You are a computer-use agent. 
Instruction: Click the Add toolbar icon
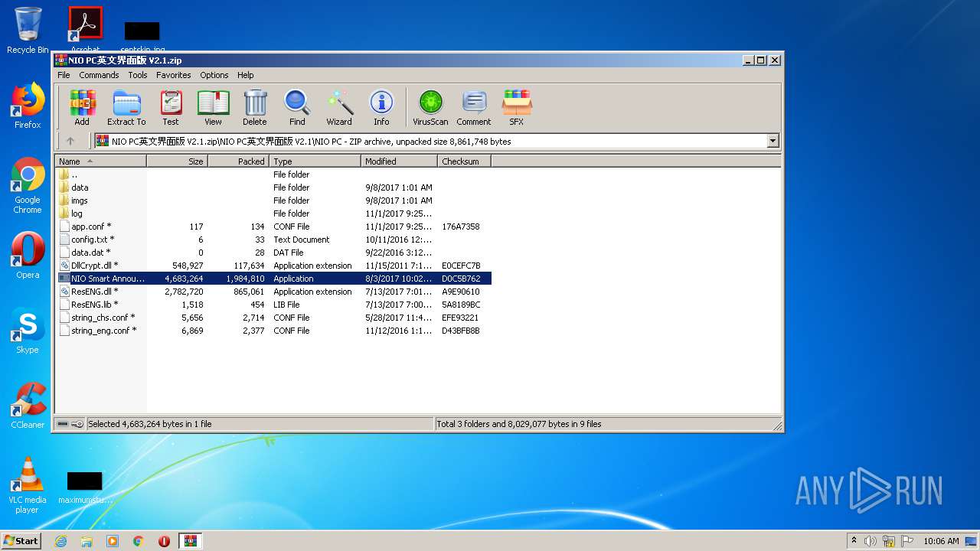[x=82, y=107]
